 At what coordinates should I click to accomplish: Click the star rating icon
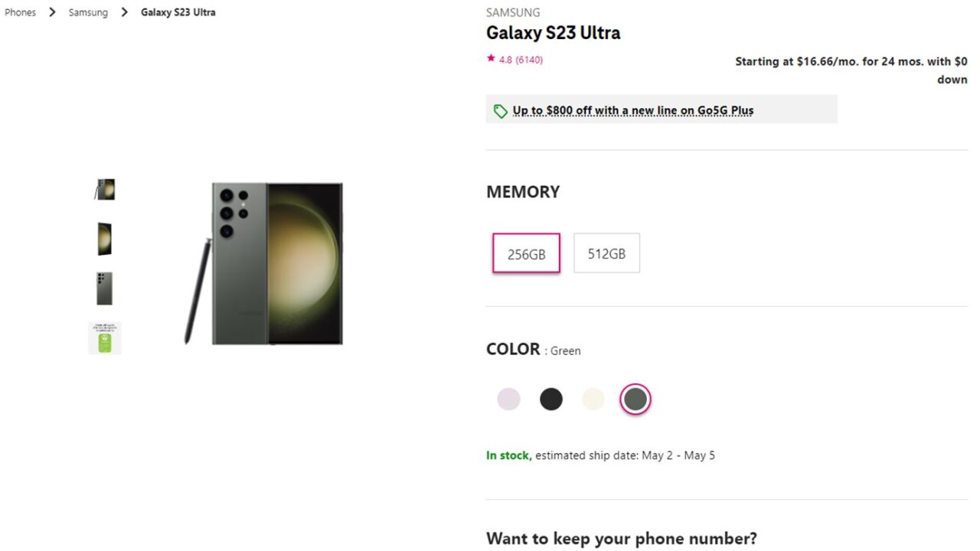point(491,58)
